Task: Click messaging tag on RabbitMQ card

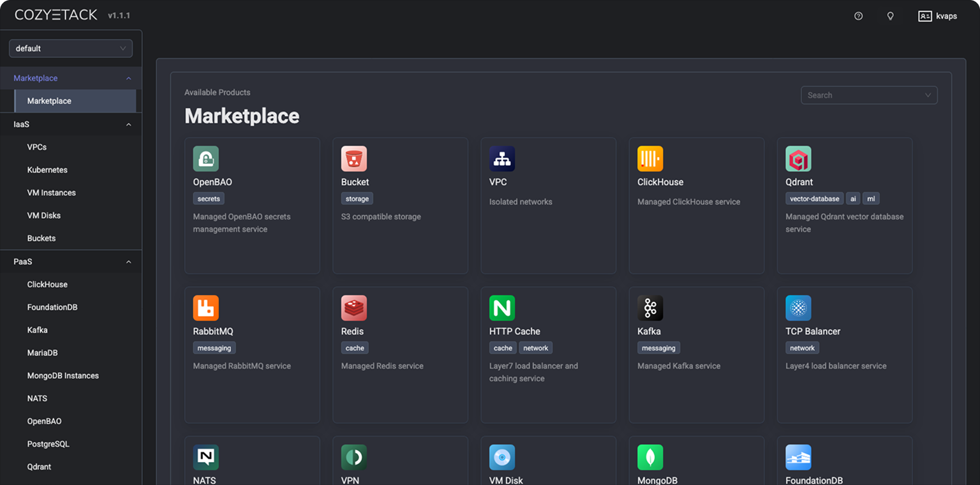Action: click(214, 348)
